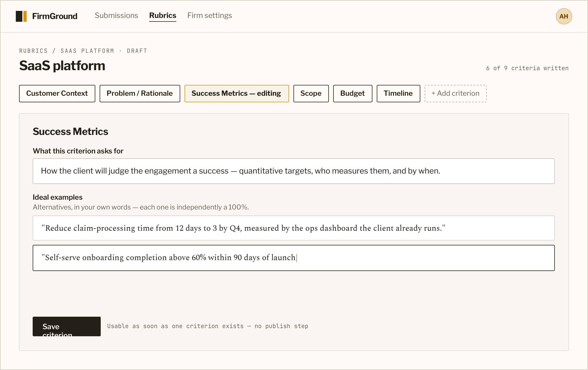
Task: Click the DRAFT status text
Action: coord(137,51)
